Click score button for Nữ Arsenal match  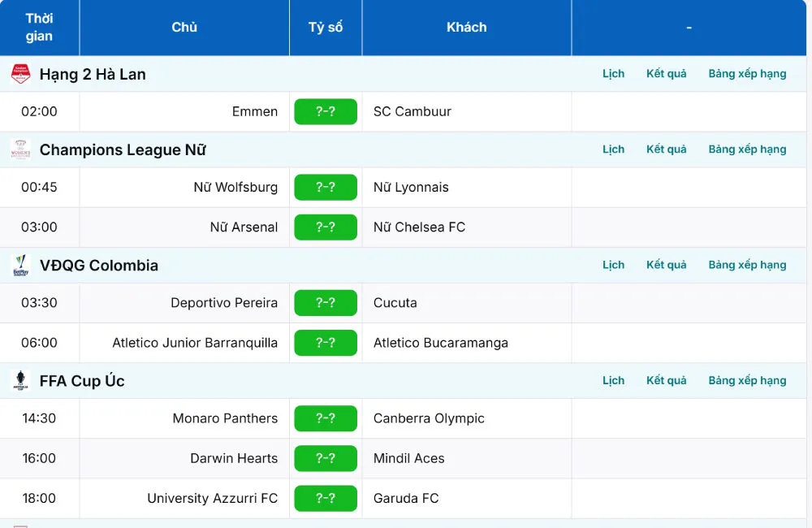pos(326,227)
